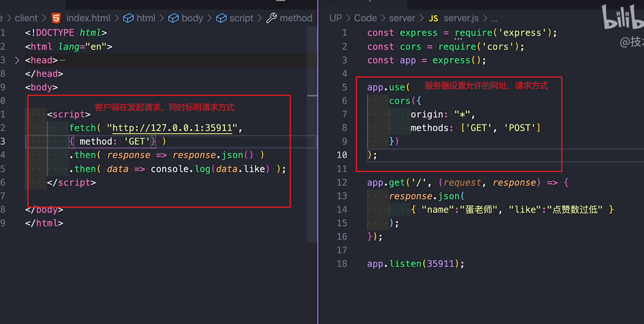Viewport: 644px width, 324px height.
Task: Click require('express') in line 1
Action: click(503, 33)
